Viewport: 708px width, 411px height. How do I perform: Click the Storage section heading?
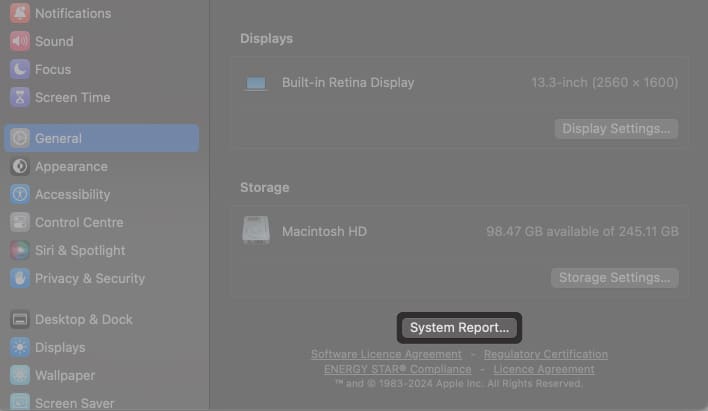pyautogui.click(x=265, y=187)
